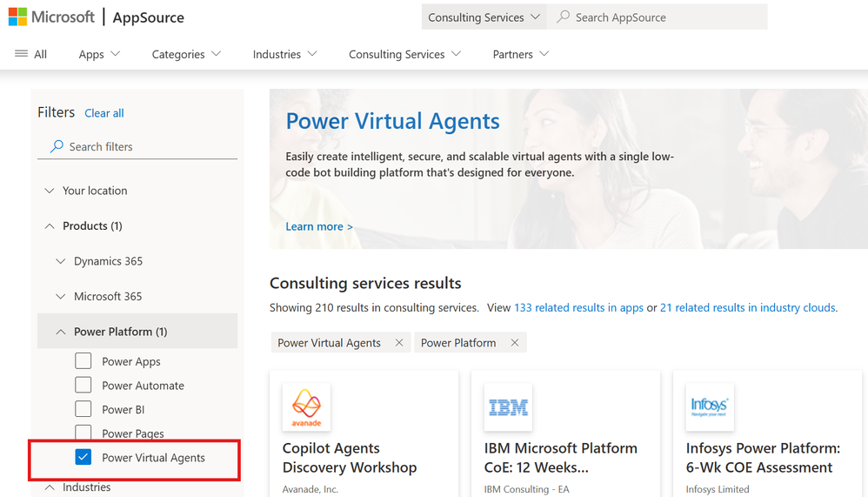Click the Infosys Limited publisher text

(718, 489)
